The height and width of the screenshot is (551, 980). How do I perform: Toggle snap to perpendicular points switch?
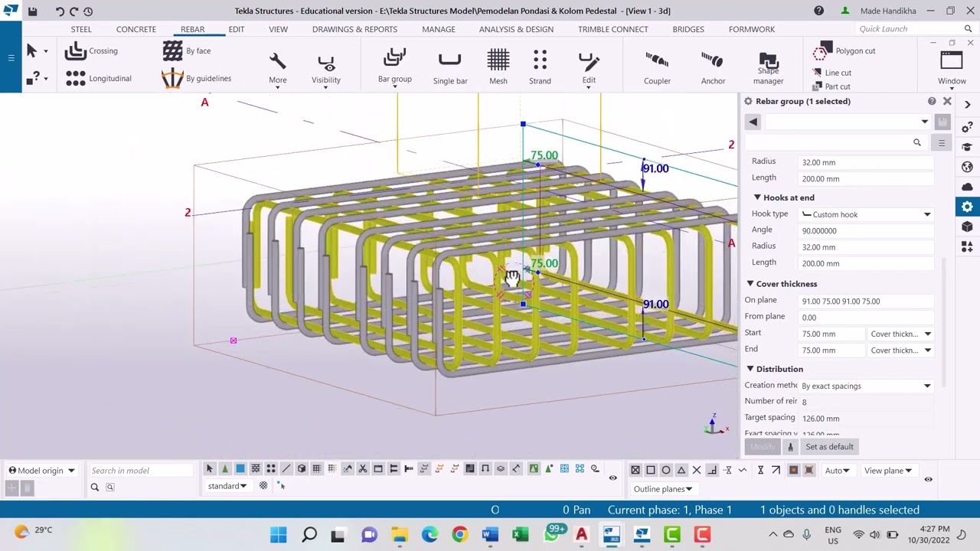point(712,470)
